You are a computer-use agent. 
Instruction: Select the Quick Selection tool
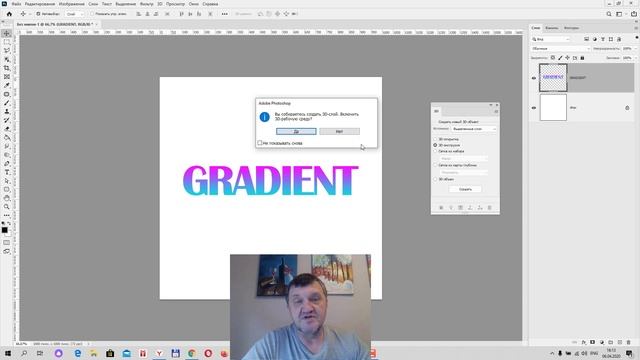(x=7, y=60)
